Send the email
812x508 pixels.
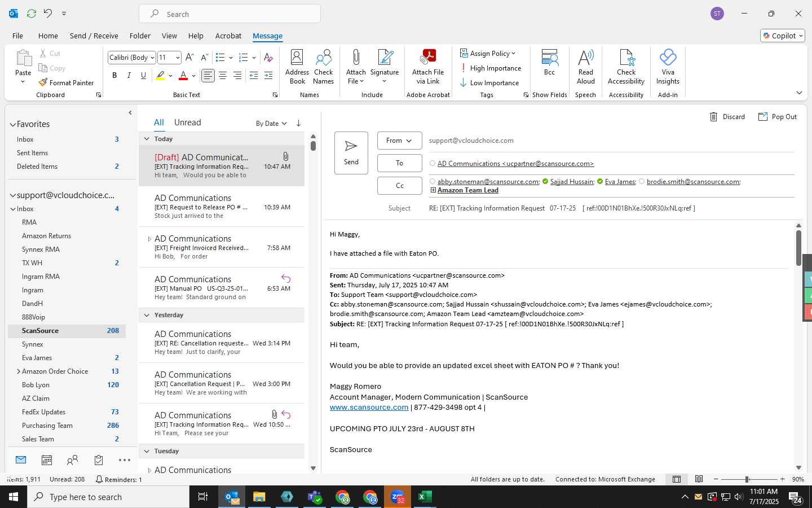click(x=351, y=153)
